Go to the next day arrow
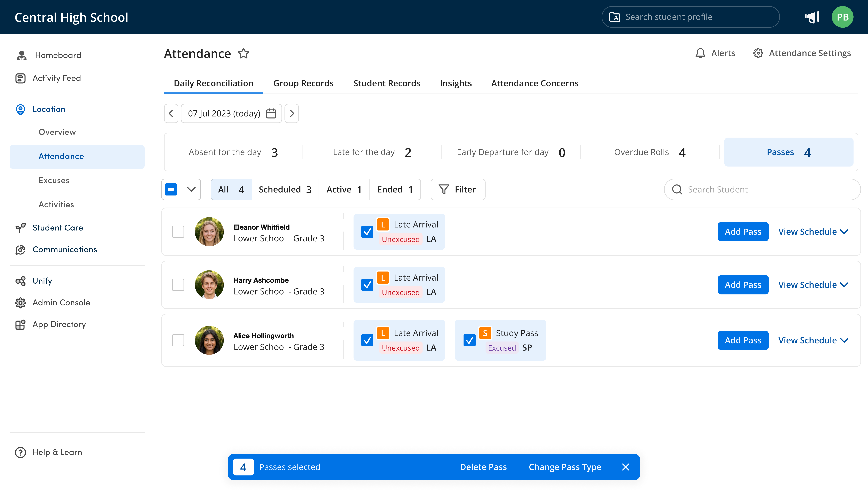The height and width of the screenshot is (502, 868). [x=292, y=113]
